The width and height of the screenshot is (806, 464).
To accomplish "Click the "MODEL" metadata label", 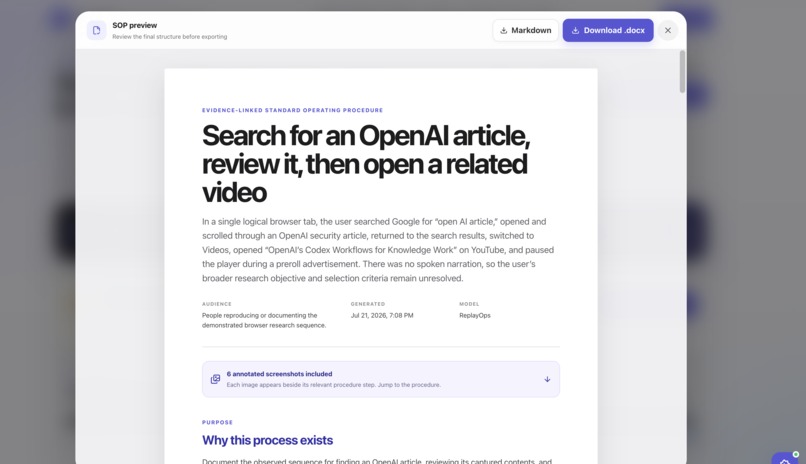I will (469, 304).
